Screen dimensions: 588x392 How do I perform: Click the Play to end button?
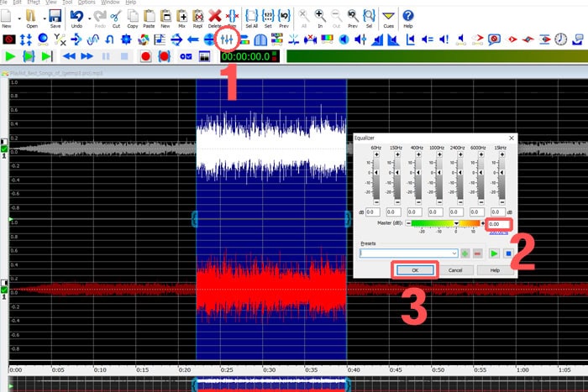coord(47,56)
